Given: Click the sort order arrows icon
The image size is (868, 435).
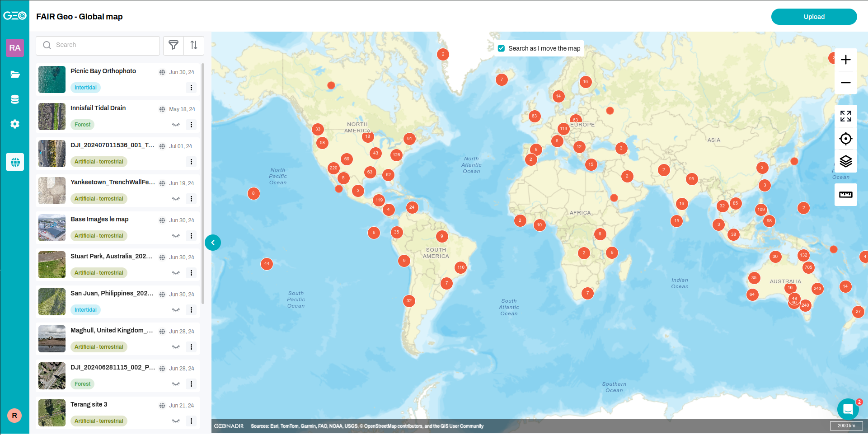Looking at the screenshot, I should pos(194,45).
